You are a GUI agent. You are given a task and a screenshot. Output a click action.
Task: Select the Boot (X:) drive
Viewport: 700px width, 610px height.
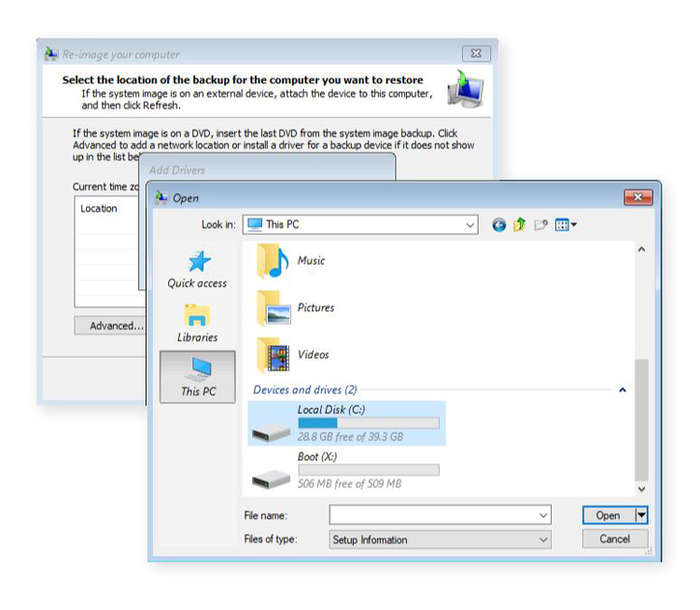(345, 470)
